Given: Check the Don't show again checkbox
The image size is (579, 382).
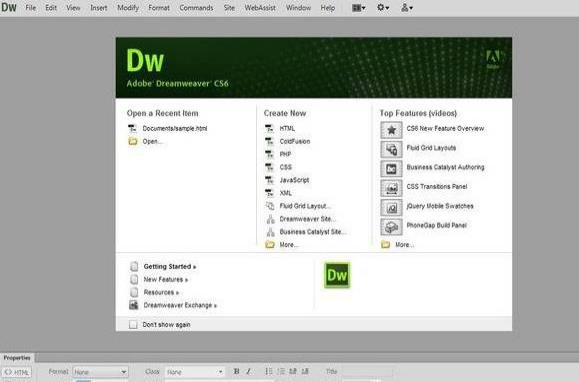Looking at the screenshot, I should pyautogui.click(x=133, y=324).
